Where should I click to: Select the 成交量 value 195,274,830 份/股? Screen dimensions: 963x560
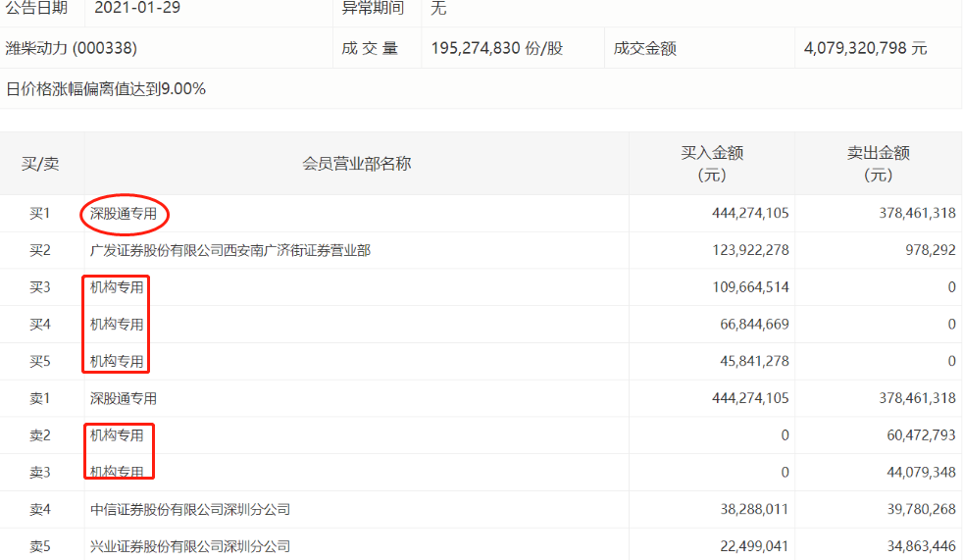(x=496, y=48)
